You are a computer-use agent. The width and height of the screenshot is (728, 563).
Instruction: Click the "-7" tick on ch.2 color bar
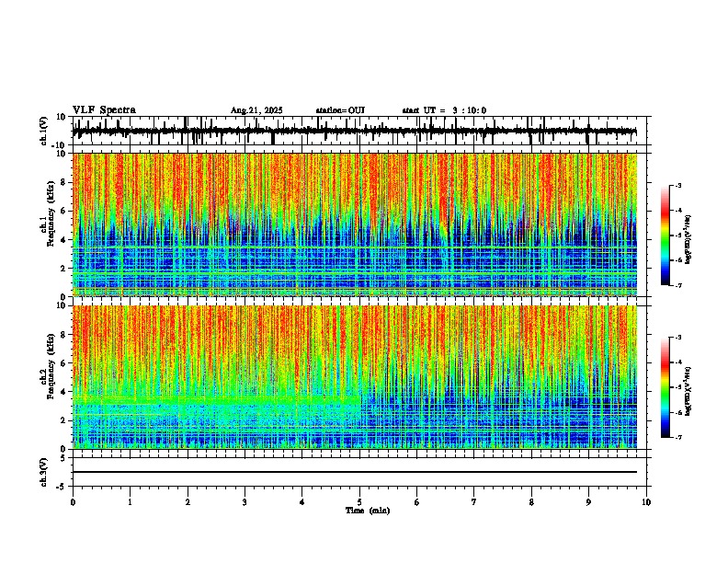coord(678,437)
